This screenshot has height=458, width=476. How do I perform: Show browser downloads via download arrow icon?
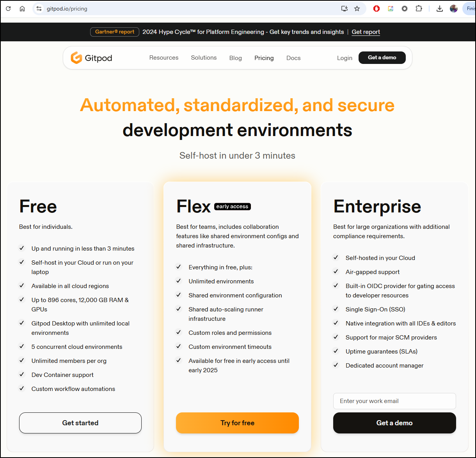pos(440,9)
